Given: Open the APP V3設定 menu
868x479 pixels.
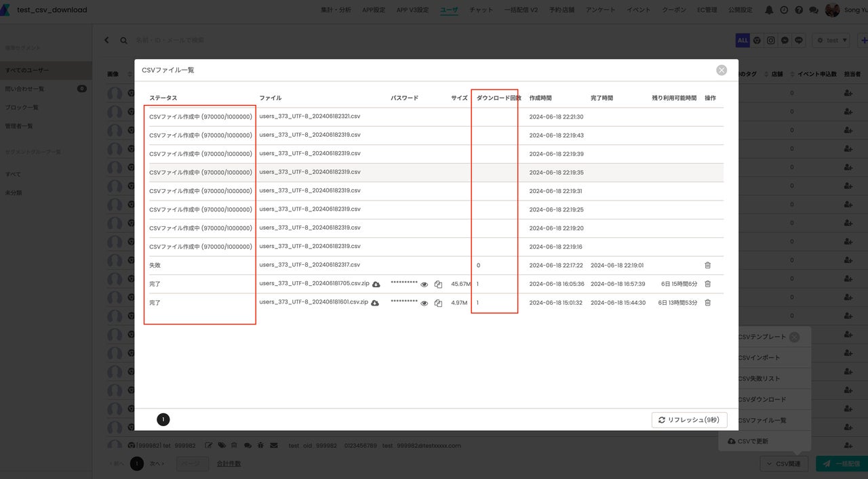Looking at the screenshot, I should coord(412,10).
